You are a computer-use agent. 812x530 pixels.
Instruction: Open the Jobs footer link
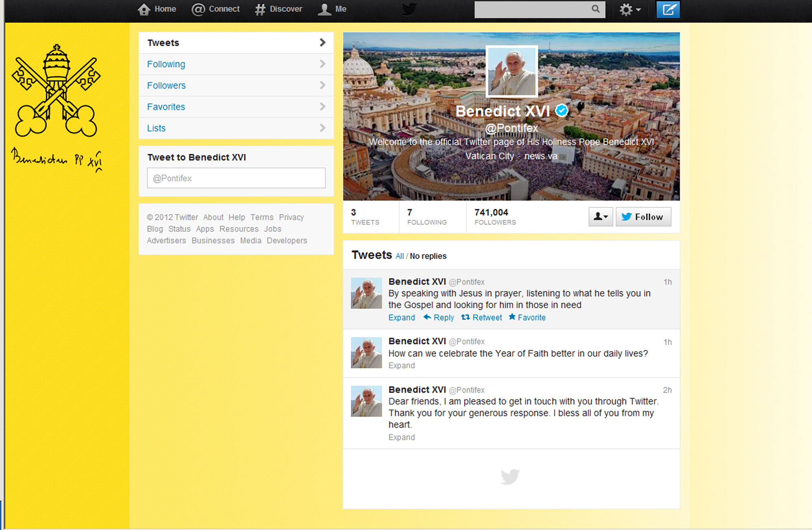(x=272, y=229)
